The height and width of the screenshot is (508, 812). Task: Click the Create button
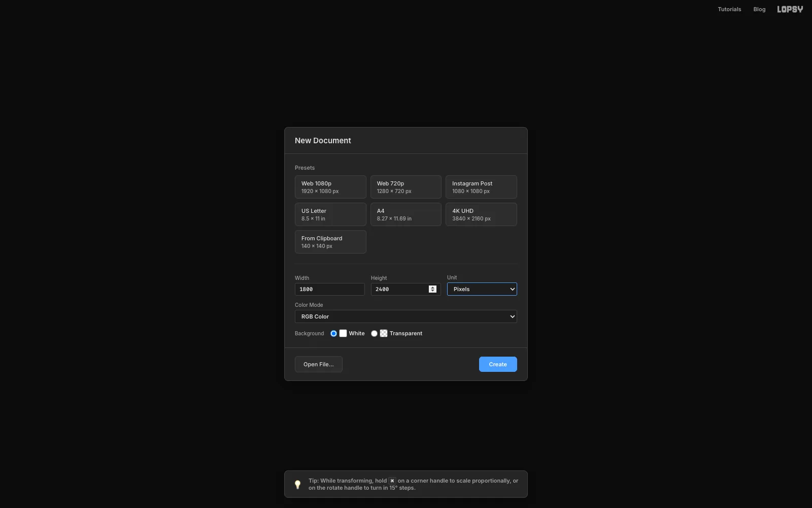498,364
